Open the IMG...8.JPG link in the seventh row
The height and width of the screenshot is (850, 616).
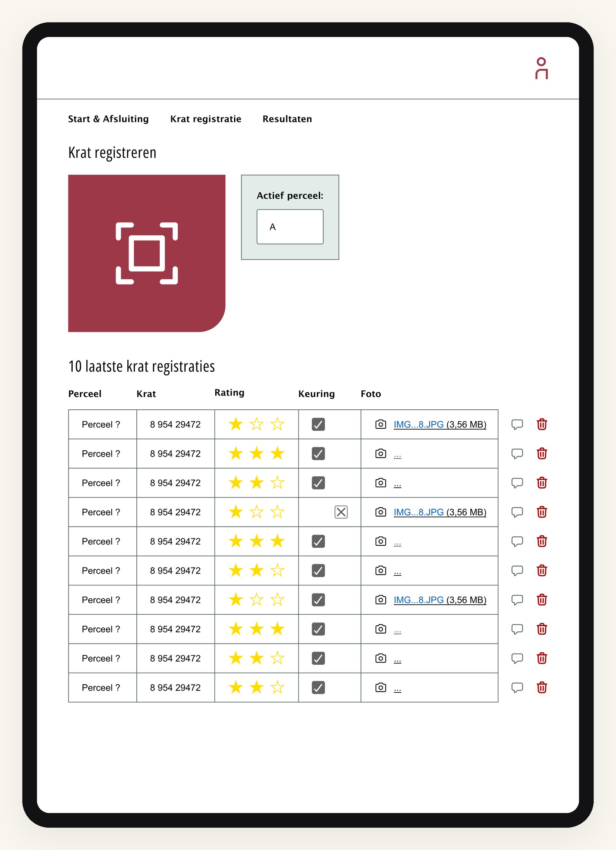pos(418,600)
